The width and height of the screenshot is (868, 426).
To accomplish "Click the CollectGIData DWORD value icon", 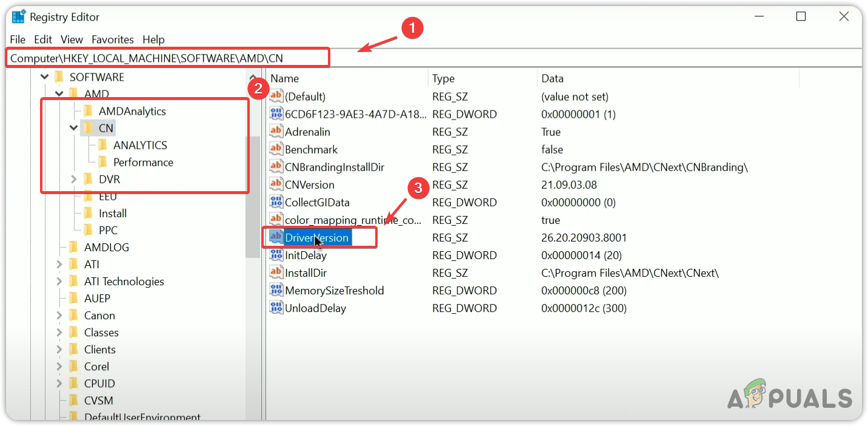I will coord(276,202).
